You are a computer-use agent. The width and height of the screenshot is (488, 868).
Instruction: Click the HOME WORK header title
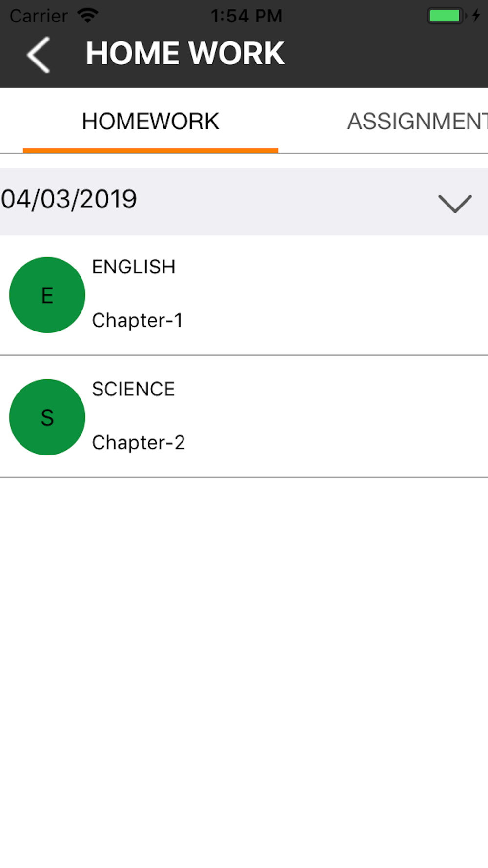tap(185, 53)
